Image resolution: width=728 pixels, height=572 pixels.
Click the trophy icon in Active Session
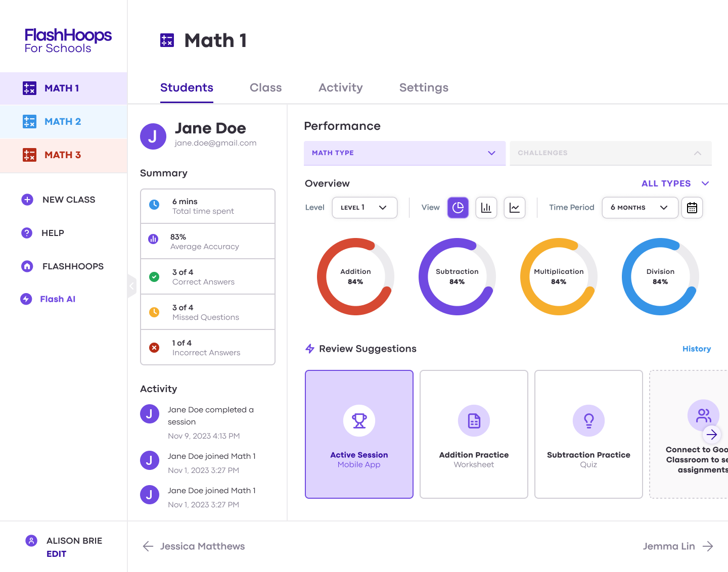coord(359,420)
